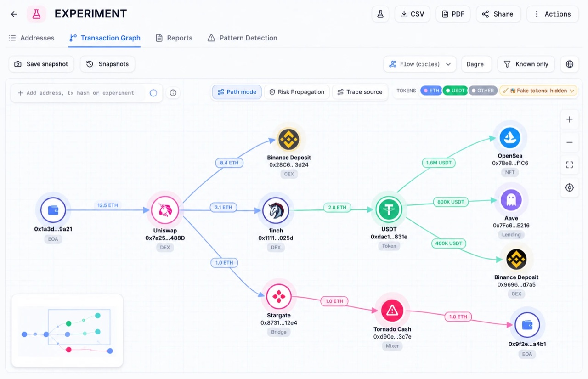Switch to the Reports tab
This screenshot has height=379, width=588.
[x=174, y=38]
